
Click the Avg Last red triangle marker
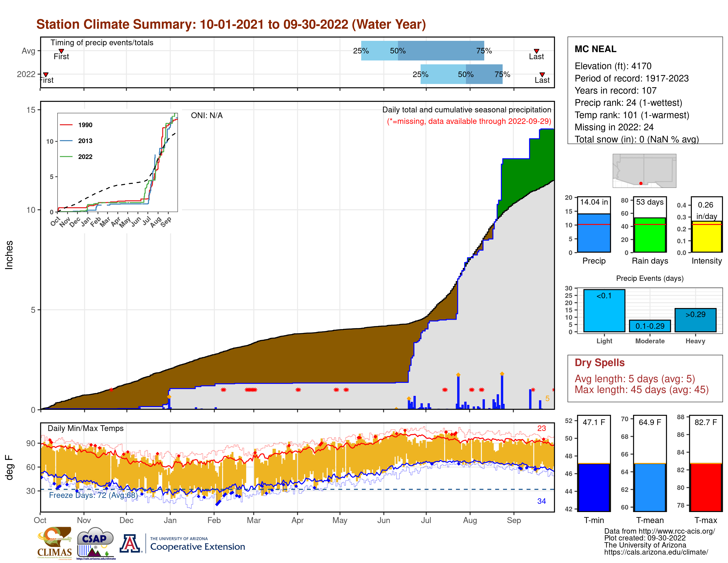536,51
